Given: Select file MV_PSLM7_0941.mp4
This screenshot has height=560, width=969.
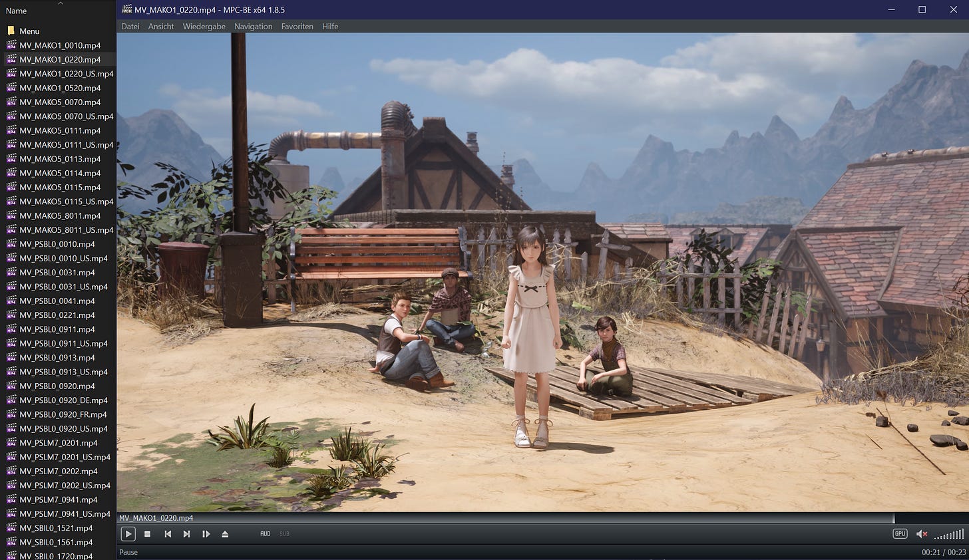Looking at the screenshot, I should 58,499.
